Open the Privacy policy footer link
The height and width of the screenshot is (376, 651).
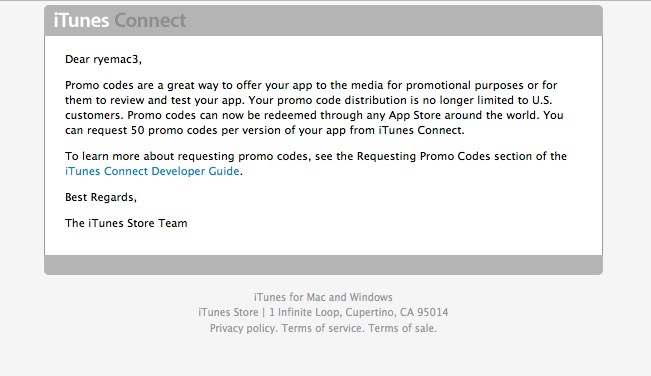tap(242, 328)
